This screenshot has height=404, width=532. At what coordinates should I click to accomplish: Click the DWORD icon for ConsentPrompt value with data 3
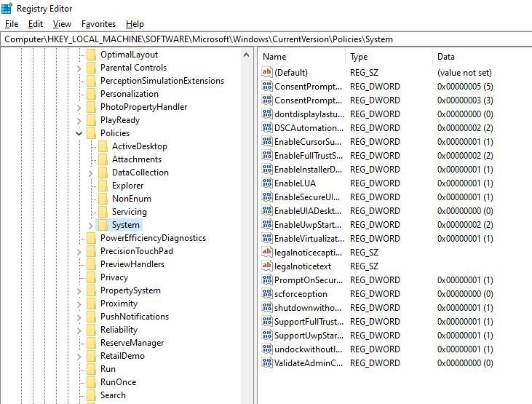[267, 100]
